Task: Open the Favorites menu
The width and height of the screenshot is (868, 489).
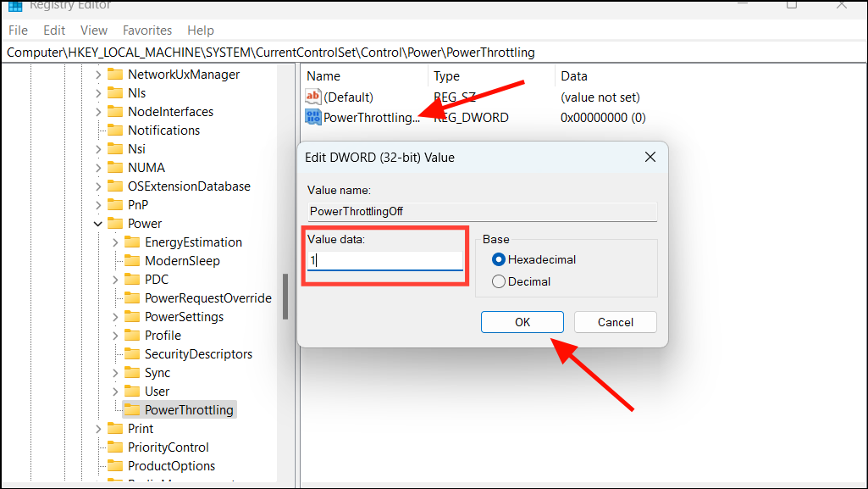Action: (147, 30)
